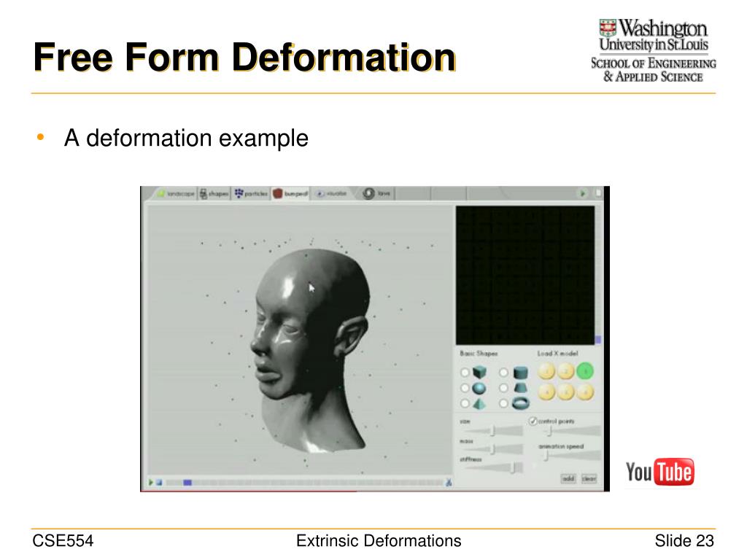
Task: Click white page icon in top tab bar
Action: pyautogui.click(x=597, y=192)
